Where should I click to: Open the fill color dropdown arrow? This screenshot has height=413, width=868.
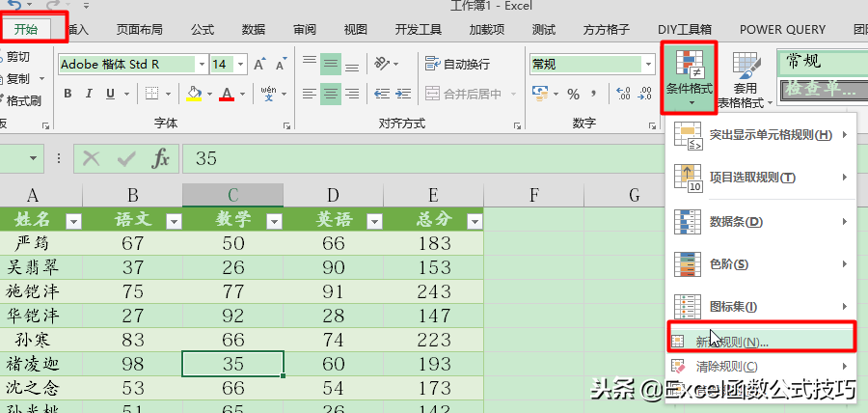209,95
